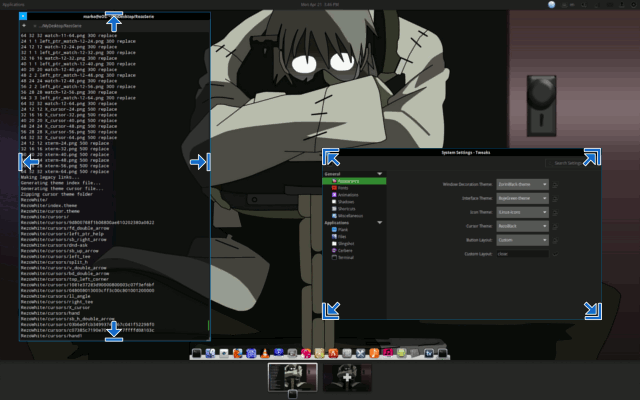This screenshot has width=640, height=400.
Task: Open the Finder-style file manager in dock
Action: click(210, 353)
